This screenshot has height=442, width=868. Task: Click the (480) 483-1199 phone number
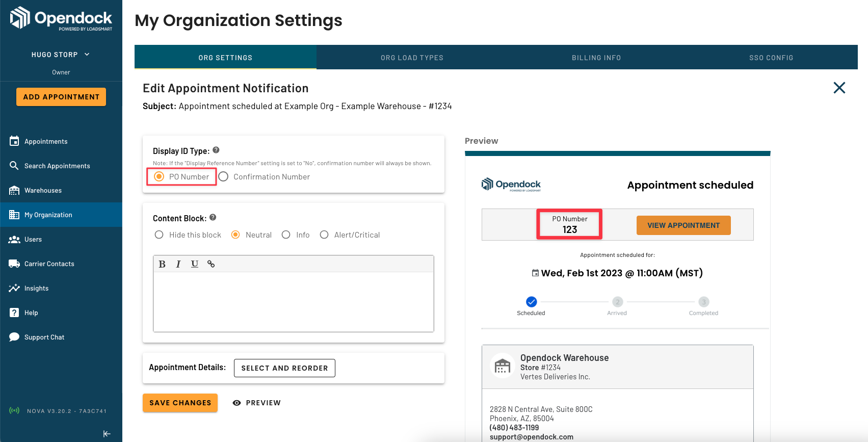[514, 428]
